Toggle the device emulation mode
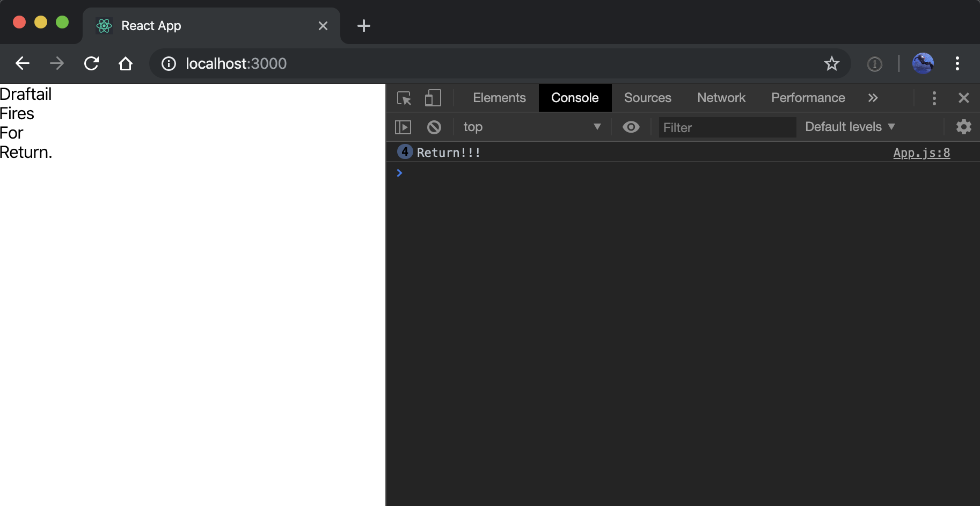Image resolution: width=980 pixels, height=506 pixels. [x=433, y=98]
